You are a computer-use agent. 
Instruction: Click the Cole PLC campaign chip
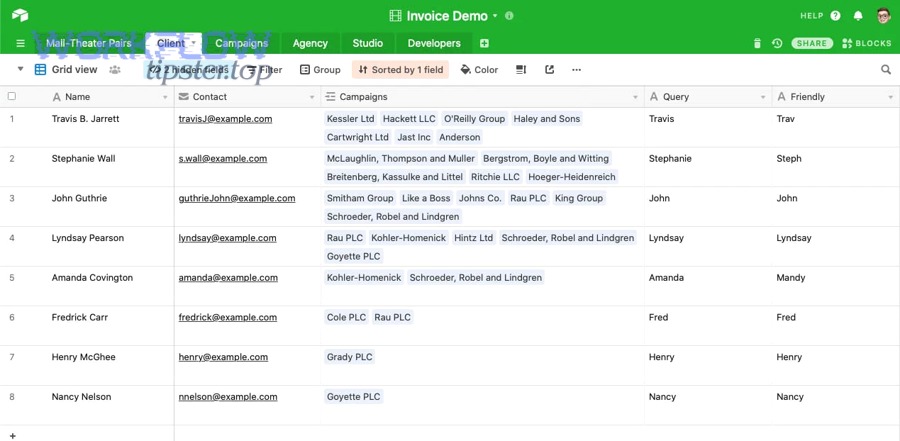346,318
